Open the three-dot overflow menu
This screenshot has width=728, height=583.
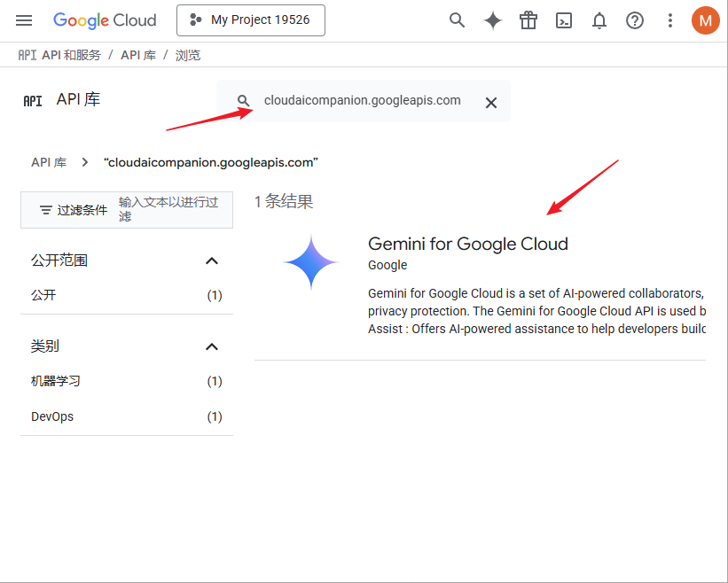pos(670,19)
